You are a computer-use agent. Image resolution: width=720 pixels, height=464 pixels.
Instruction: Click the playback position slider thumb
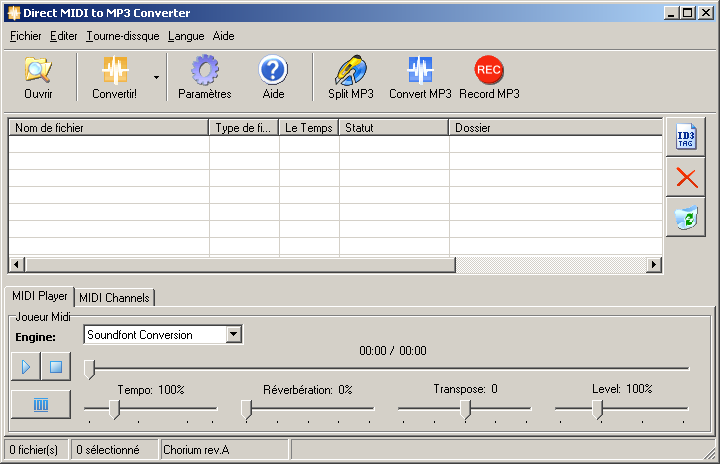90,369
